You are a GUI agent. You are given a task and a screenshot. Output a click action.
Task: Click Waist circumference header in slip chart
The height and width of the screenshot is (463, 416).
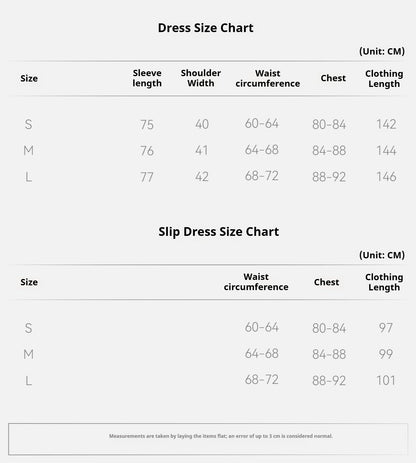click(256, 282)
